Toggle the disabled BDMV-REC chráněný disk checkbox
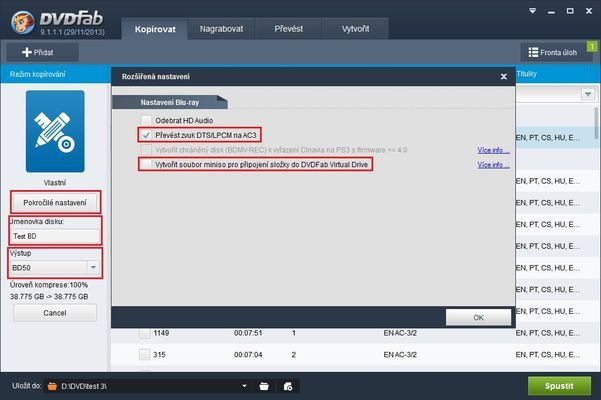The width and height of the screenshot is (601, 400). pos(146,150)
